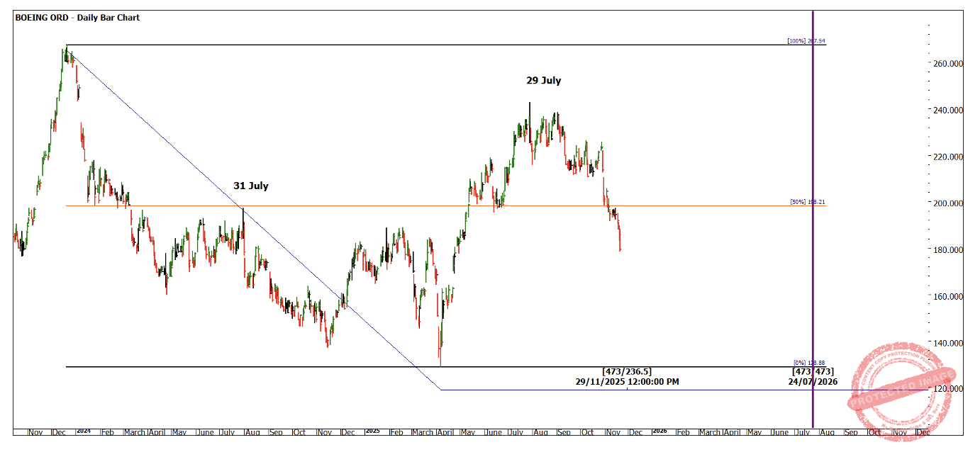980x452 pixels.
Task: Click the 2025 year marker on time axis
Action: pos(372,431)
